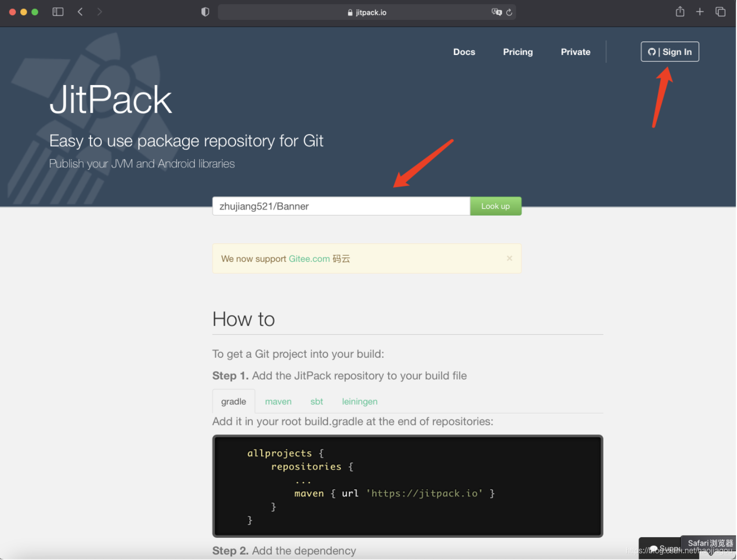Go back with the back arrow
Screen dimensions: 737x560
(80, 12)
